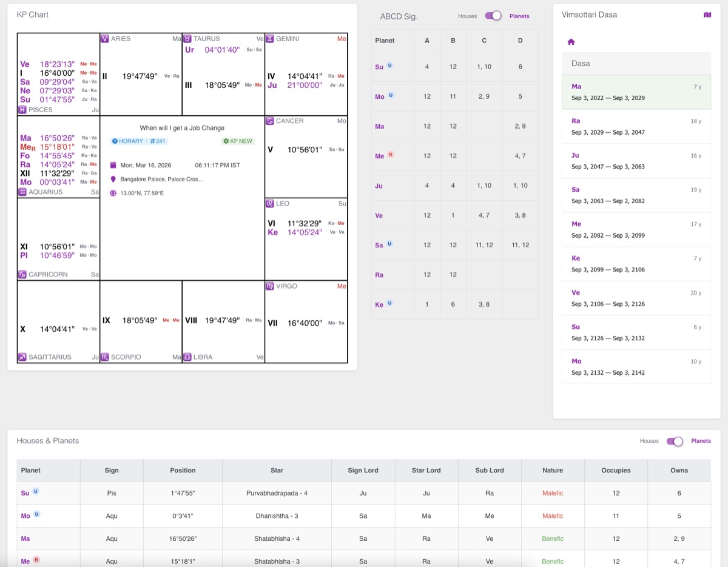The width and height of the screenshot is (728, 567).
Task: Expand the Ju dasa period entry
Action: coord(636,160)
